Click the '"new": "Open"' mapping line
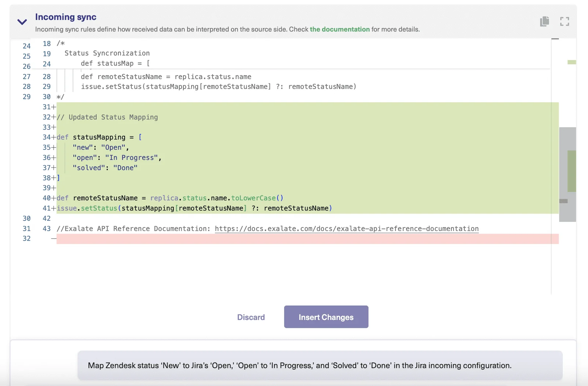 [101, 148]
